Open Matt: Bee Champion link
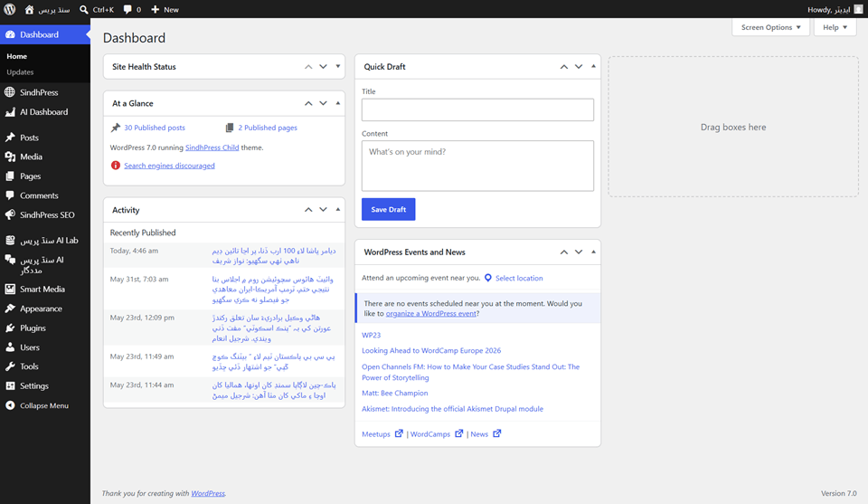 pyautogui.click(x=395, y=394)
